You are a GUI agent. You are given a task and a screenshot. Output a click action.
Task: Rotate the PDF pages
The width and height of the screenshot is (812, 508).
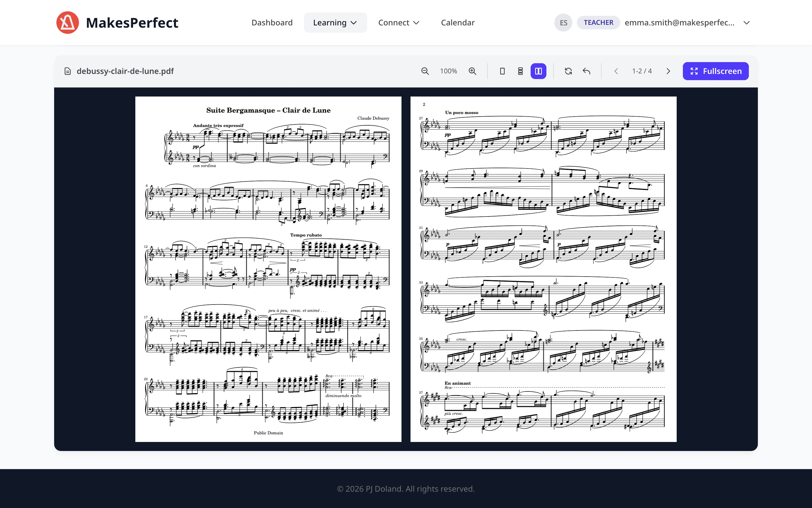point(568,71)
